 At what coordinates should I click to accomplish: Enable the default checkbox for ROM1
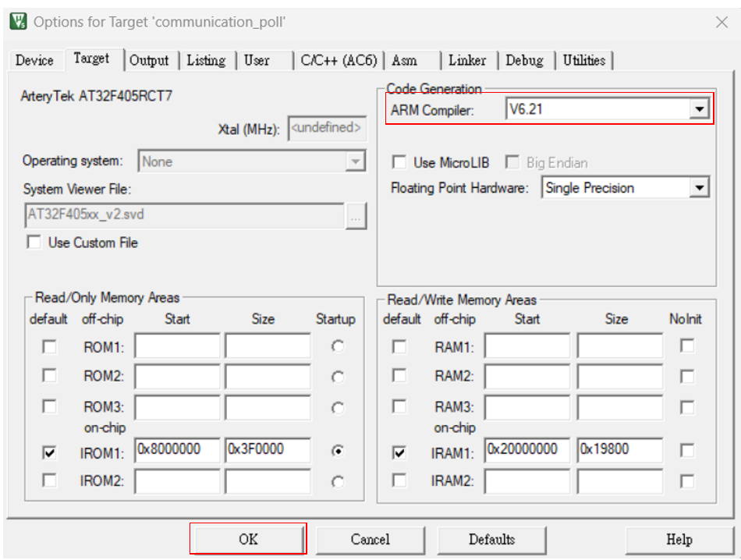click(x=48, y=346)
